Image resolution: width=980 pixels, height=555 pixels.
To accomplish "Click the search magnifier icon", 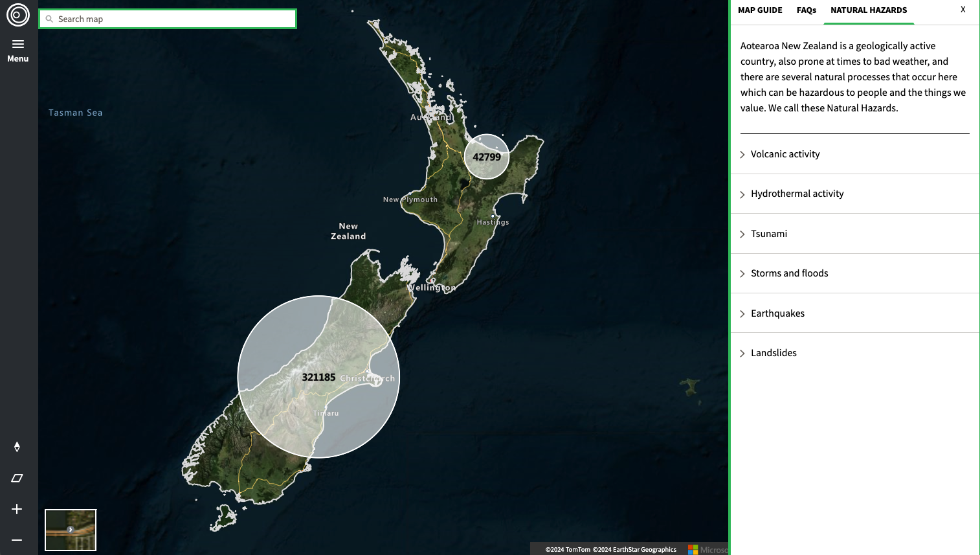I will (49, 19).
